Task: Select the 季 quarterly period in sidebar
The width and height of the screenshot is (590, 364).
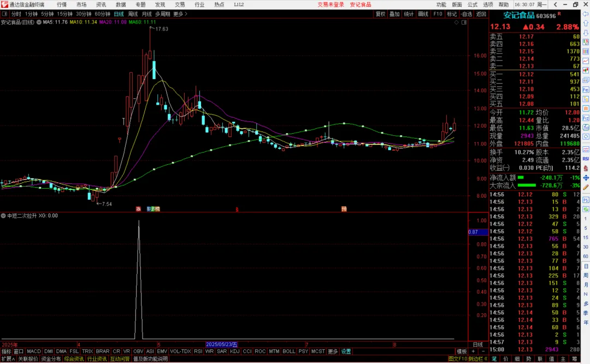Action: tap(586, 313)
